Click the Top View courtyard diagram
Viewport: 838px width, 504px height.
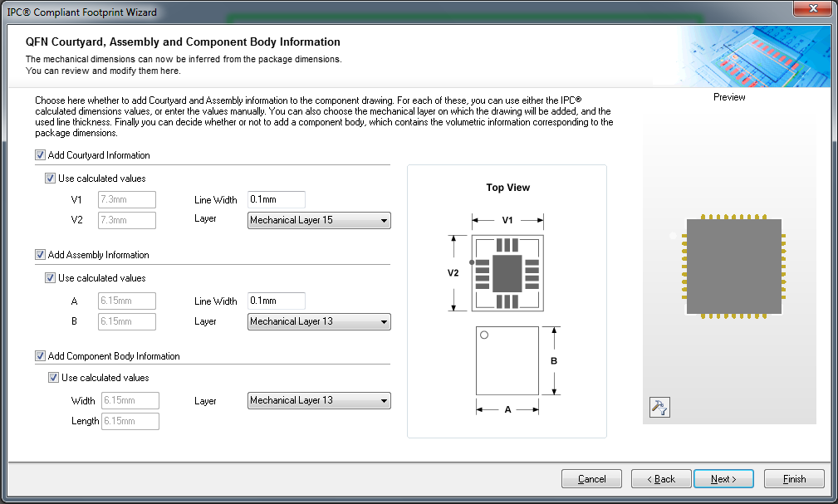point(506,272)
